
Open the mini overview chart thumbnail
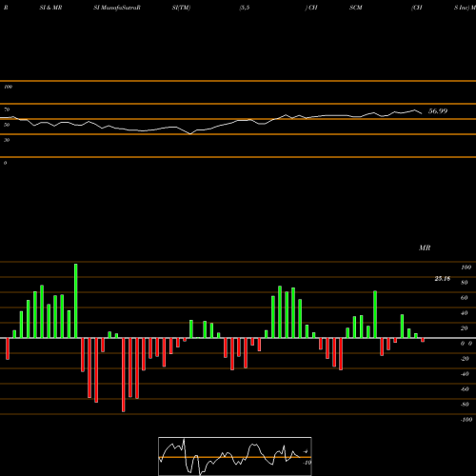pos(235,456)
